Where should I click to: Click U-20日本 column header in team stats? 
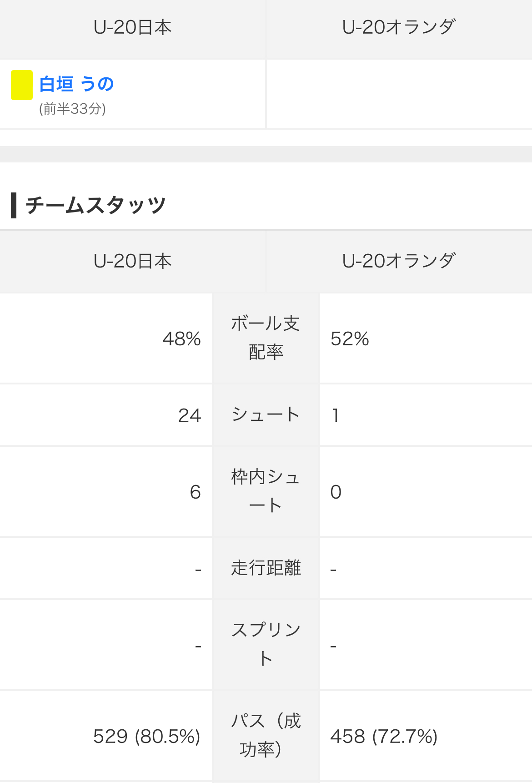[132, 261]
